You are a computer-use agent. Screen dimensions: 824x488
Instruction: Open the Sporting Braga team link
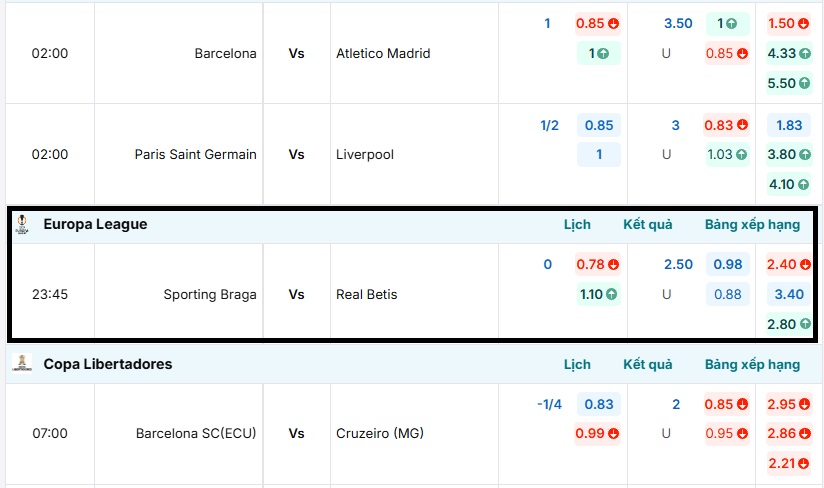210,295
